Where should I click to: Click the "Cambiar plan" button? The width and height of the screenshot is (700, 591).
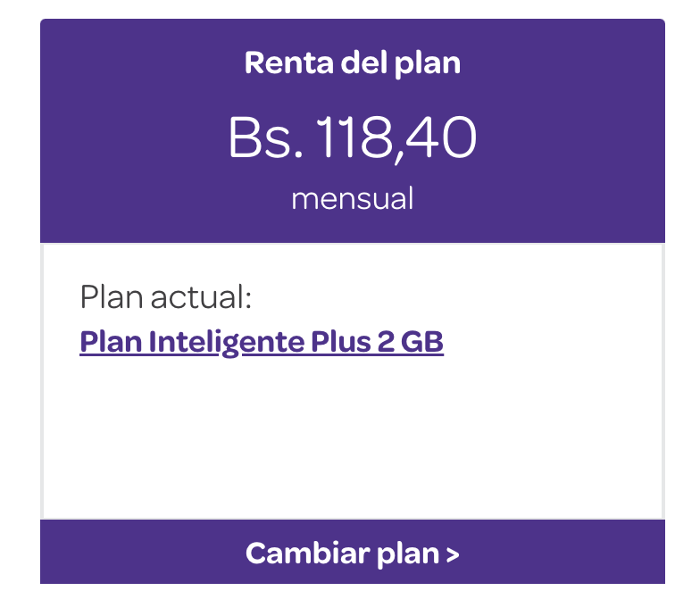pyautogui.click(x=352, y=554)
